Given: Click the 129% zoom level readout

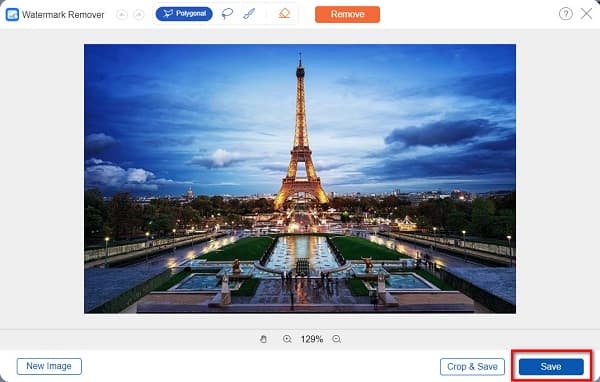Looking at the screenshot, I should [312, 339].
